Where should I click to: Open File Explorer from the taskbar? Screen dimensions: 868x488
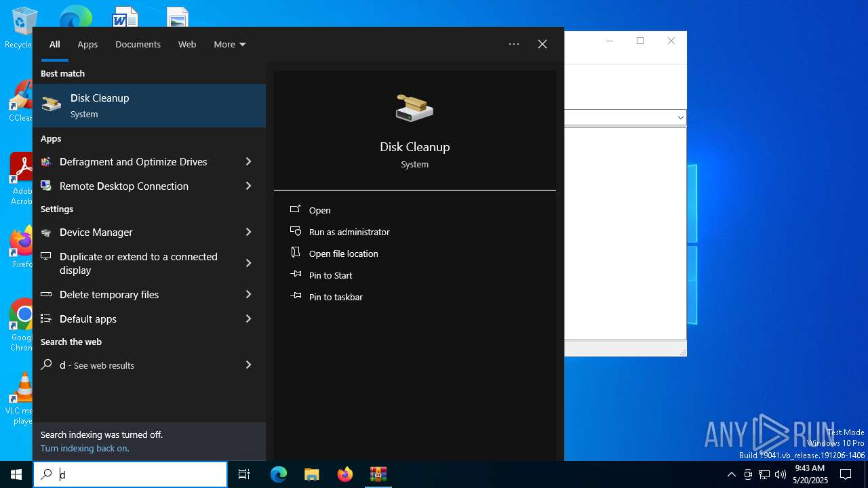tap(312, 474)
